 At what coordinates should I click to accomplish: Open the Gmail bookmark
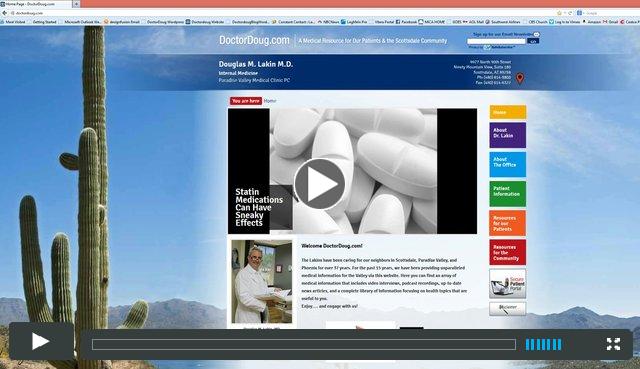[611, 22]
